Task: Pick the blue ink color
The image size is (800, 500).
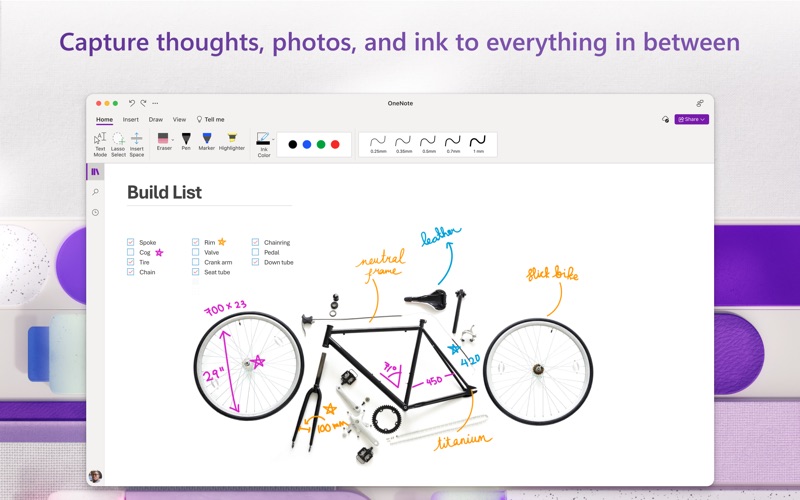Action: pyautogui.click(x=307, y=144)
